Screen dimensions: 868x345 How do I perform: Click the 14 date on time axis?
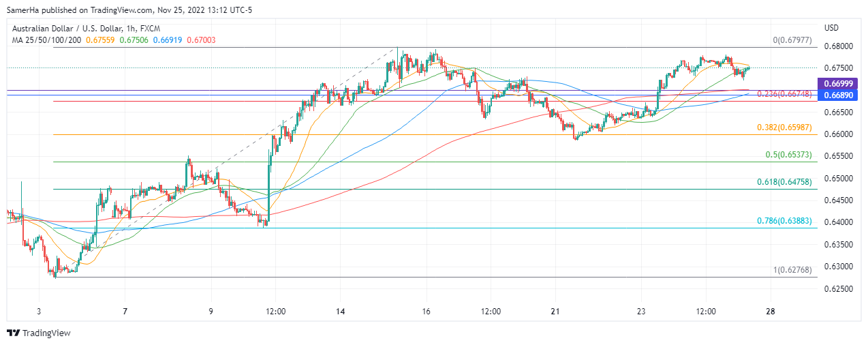(341, 311)
